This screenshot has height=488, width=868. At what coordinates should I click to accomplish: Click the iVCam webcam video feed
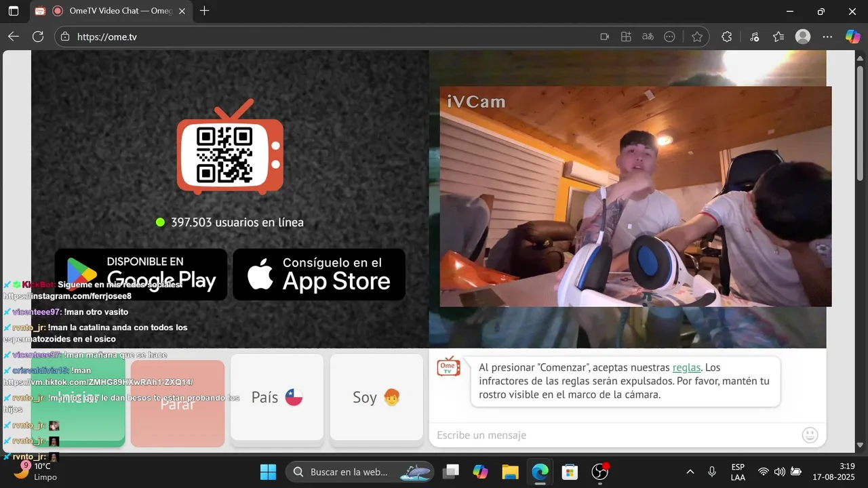(x=635, y=197)
